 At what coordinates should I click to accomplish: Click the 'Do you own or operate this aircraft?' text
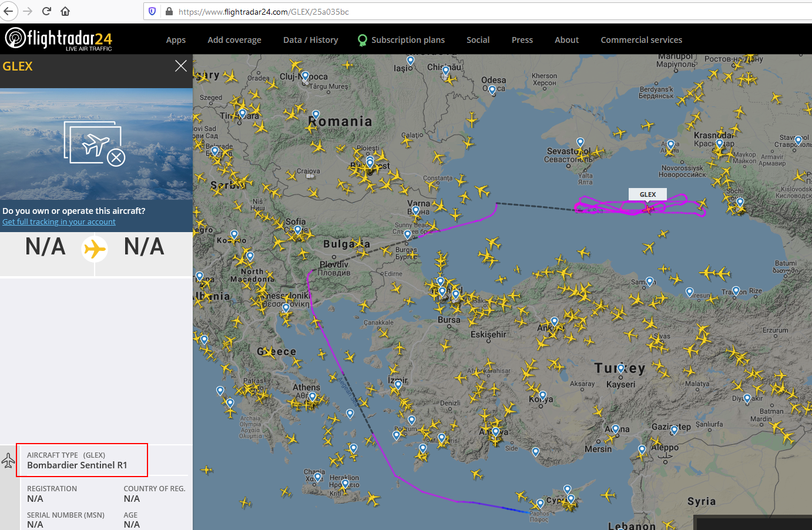pyautogui.click(x=74, y=211)
